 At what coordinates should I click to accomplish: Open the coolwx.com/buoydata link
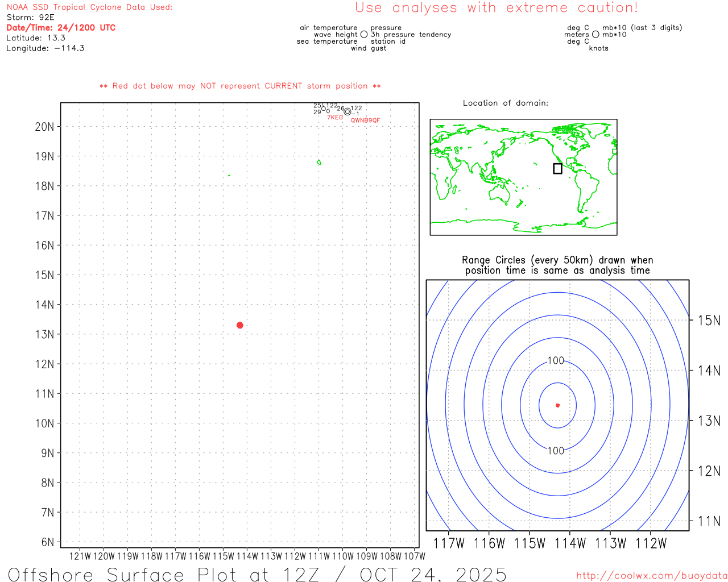[x=651, y=576]
